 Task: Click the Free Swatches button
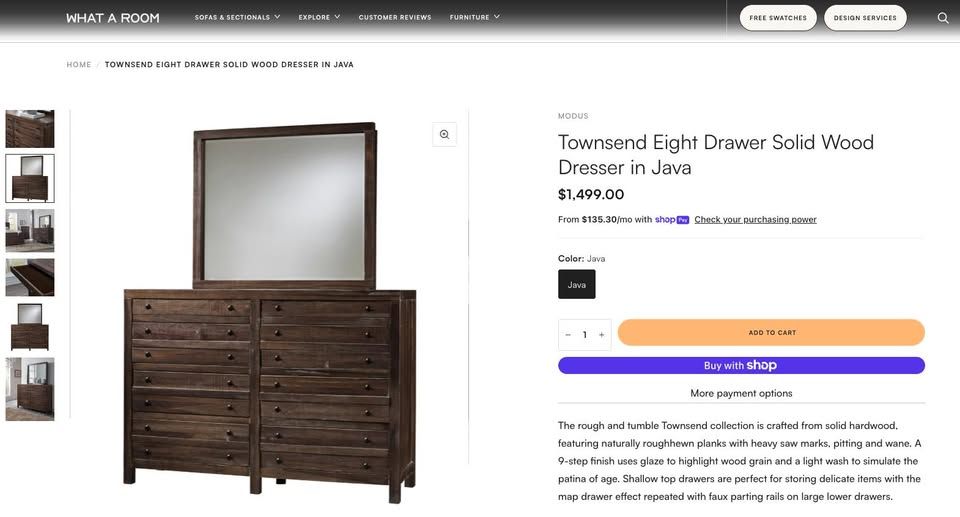coord(778,18)
